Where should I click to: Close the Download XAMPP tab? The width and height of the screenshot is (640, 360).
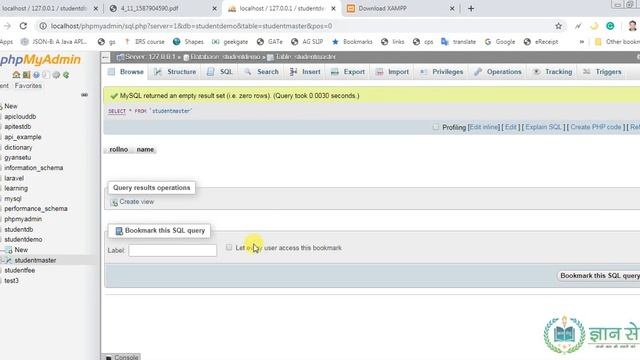click(452, 8)
